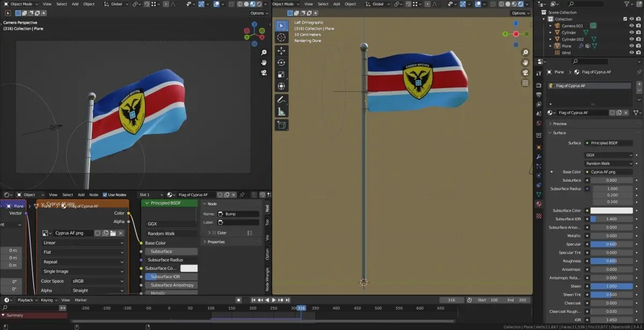Open the Physics properties tab
Screen dimensions: 644x330
539,175
